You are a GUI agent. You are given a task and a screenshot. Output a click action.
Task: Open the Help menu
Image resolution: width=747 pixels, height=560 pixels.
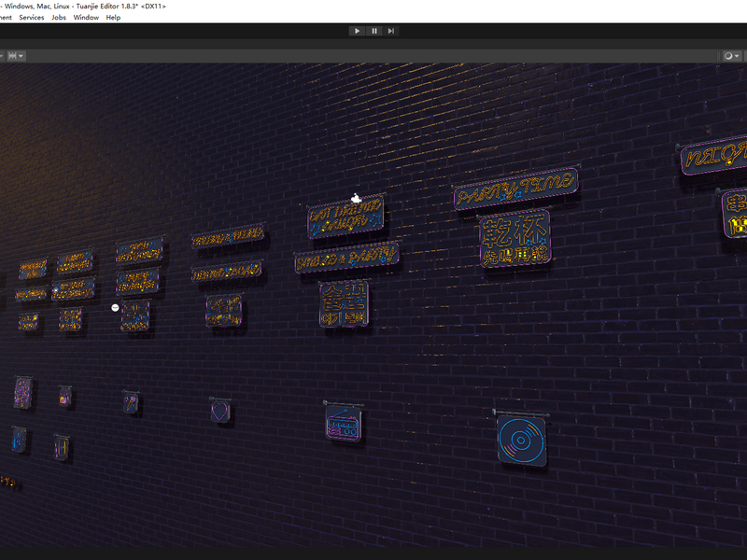[113, 17]
